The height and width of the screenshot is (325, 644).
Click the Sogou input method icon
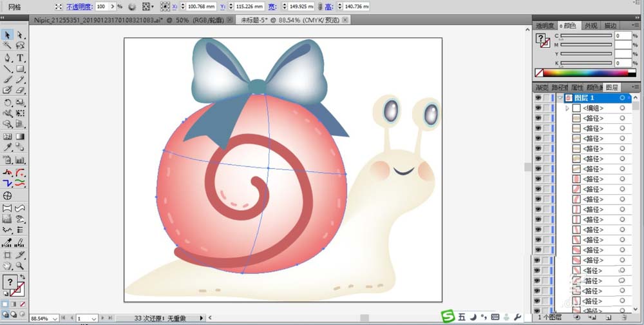(x=448, y=316)
